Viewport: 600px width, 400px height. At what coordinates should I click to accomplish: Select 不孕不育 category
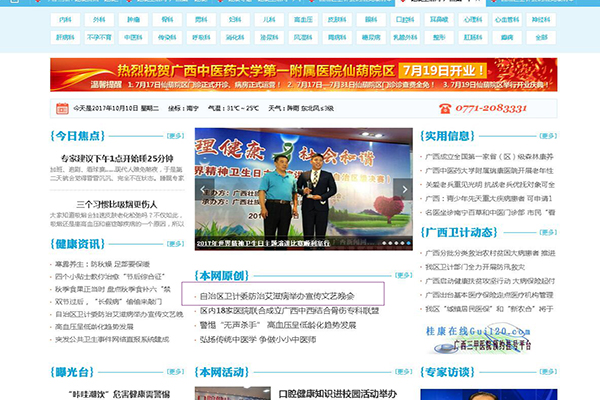coord(99,38)
